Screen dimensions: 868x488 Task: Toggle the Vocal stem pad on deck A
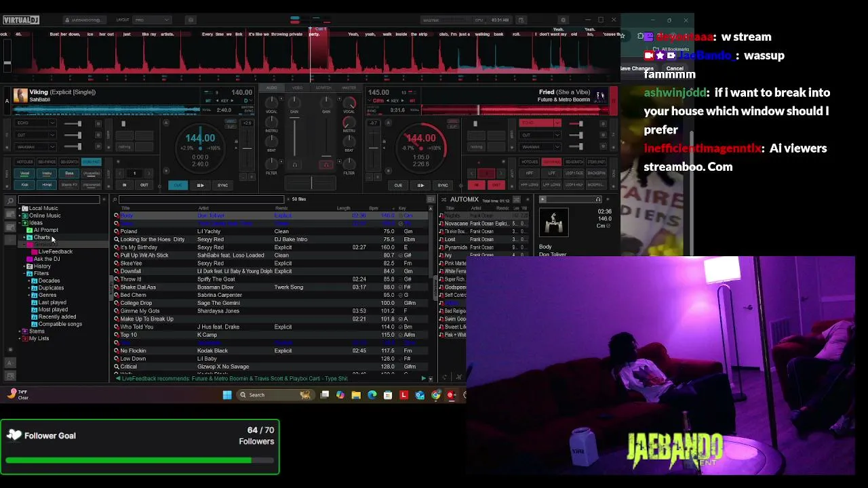point(25,174)
